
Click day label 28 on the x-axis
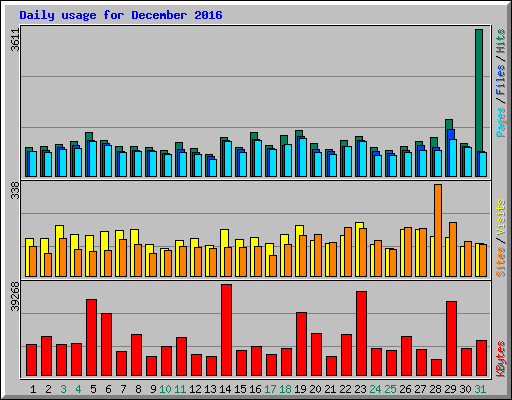coord(435,389)
